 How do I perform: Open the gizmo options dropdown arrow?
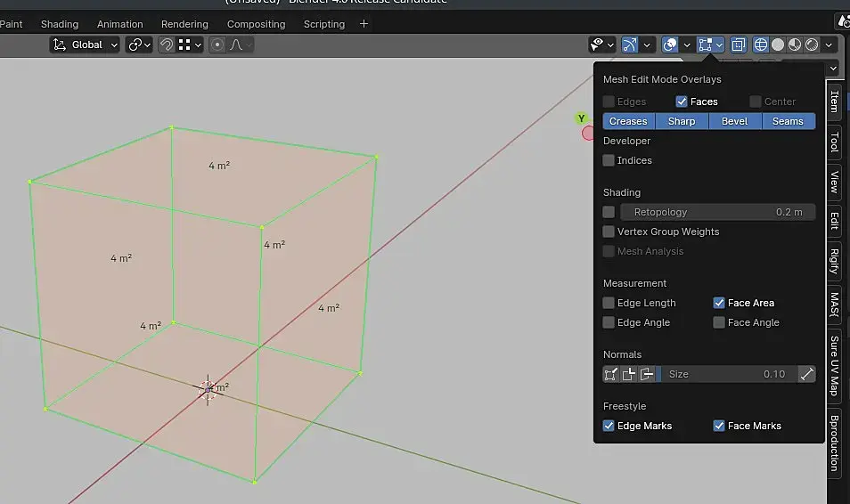click(647, 45)
